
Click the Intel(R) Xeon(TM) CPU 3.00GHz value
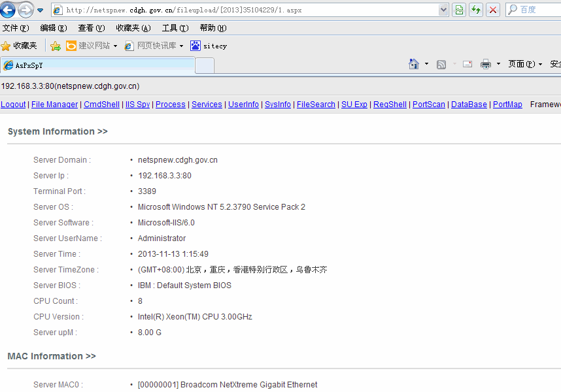pos(195,317)
